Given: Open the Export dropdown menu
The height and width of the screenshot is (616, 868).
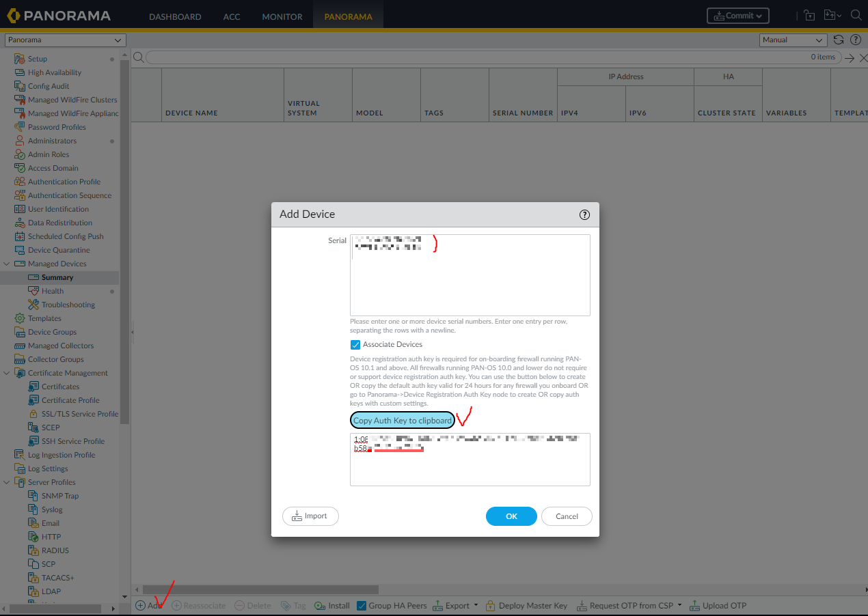Looking at the screenshot, I should pos(456,605).
